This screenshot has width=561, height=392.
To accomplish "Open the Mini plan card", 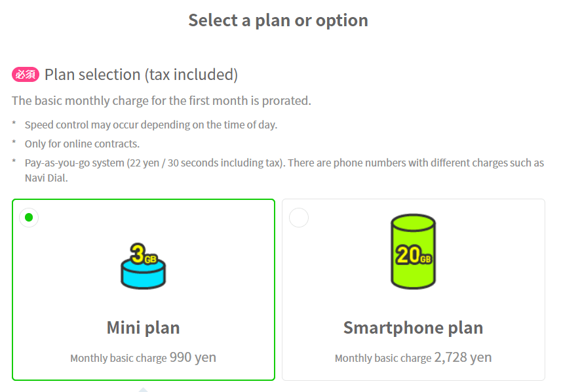I will (x=143, y=288).
